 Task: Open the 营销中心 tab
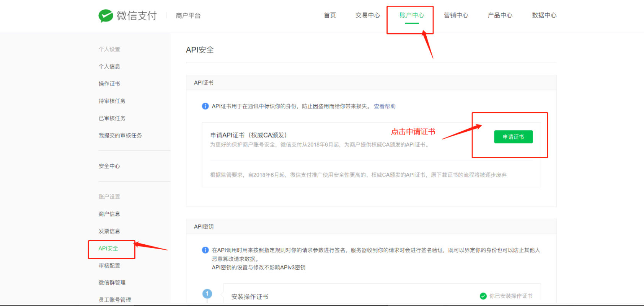tap(456, 15)
